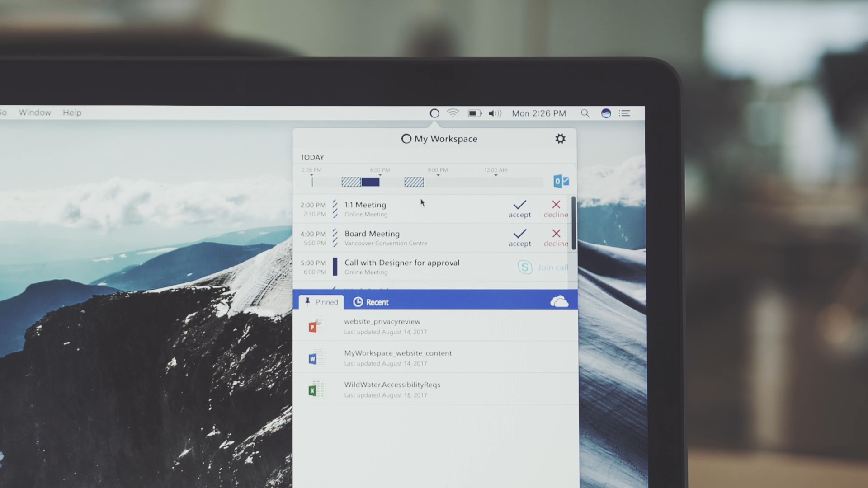Accept the Board Meeting invitation
Image resolution: width=868 pixels, height=488 pixels.
click(519, 237)
